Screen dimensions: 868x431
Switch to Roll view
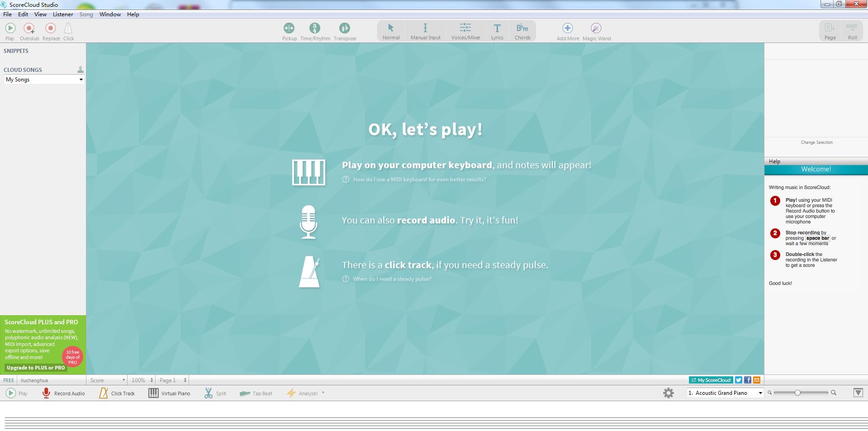[852, 31]
